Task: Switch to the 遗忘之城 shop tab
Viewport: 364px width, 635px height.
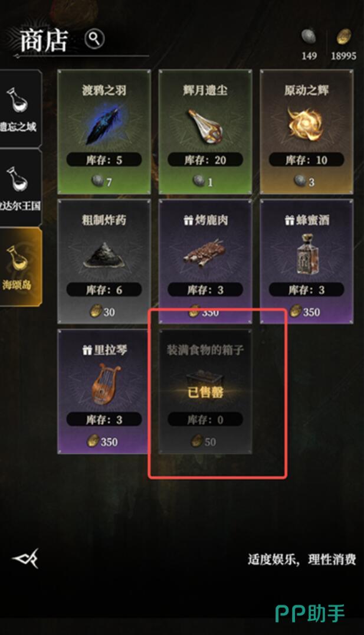Action: click(x=20, y=109)
